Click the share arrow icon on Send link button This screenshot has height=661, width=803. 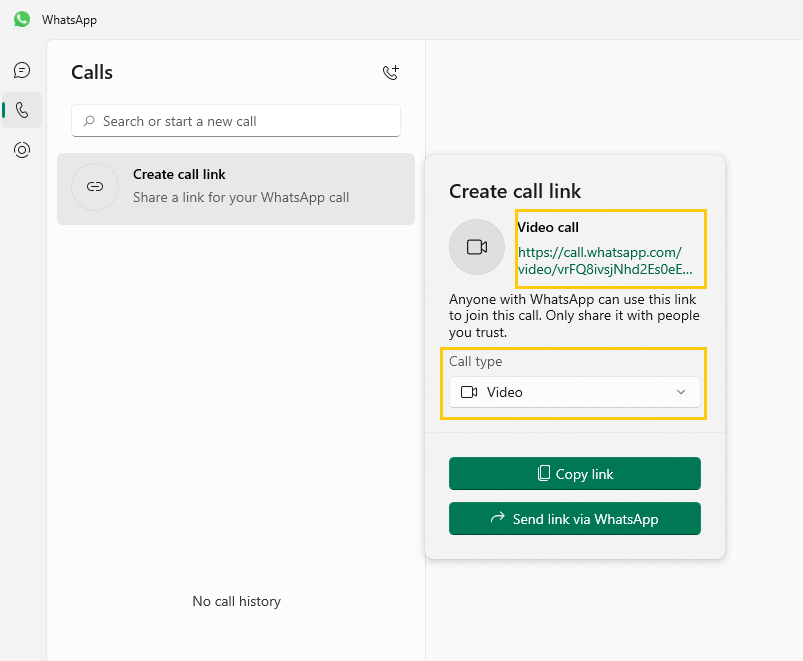click(497, 518)
